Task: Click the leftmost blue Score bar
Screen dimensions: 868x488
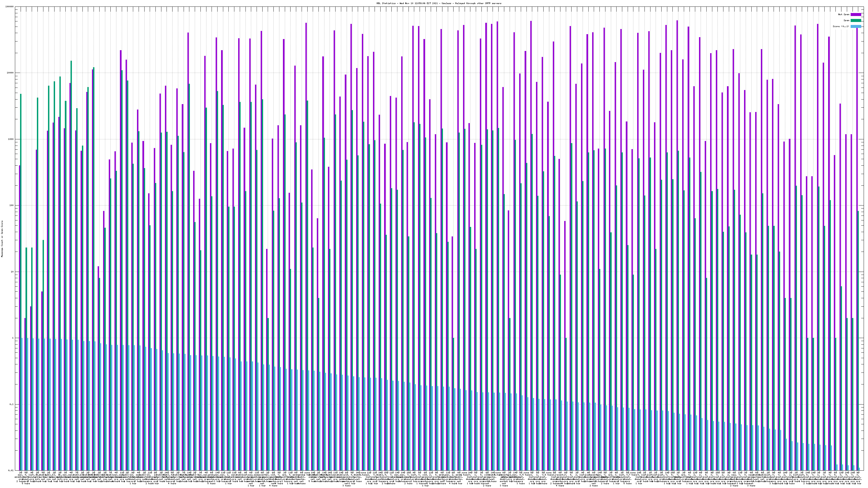Action: [22, 404]
